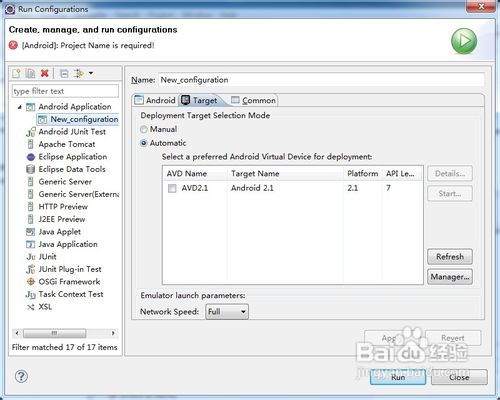The width and height of the screenshot is (500, 400).
Task: Click the Refresh button
Action: 450,257
